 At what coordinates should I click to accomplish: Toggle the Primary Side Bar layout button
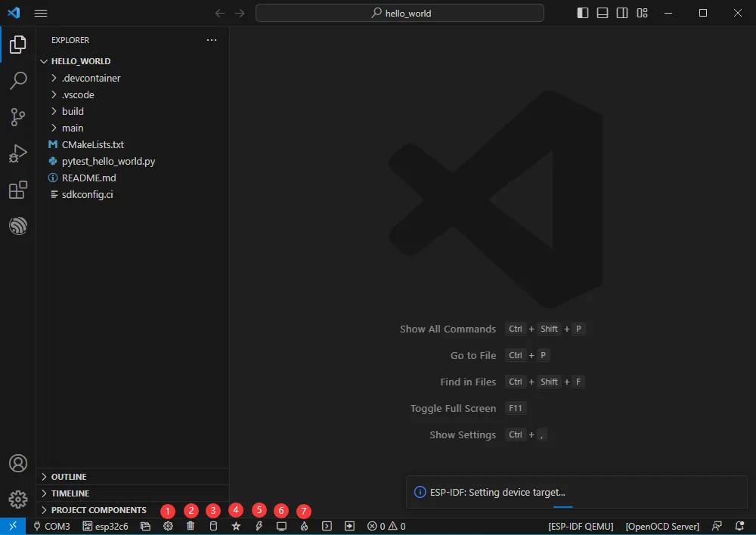point(583,13)
